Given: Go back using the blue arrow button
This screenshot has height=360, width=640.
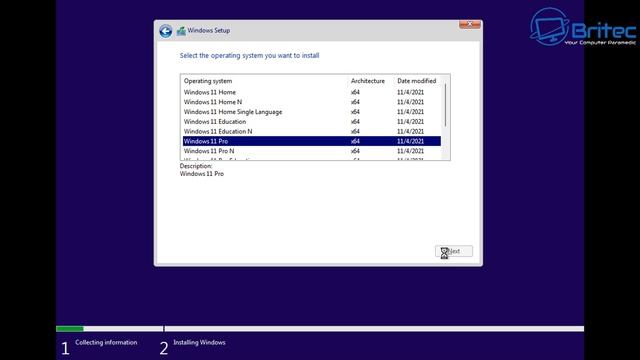Looking at the screenshot, I should [165, 31].
